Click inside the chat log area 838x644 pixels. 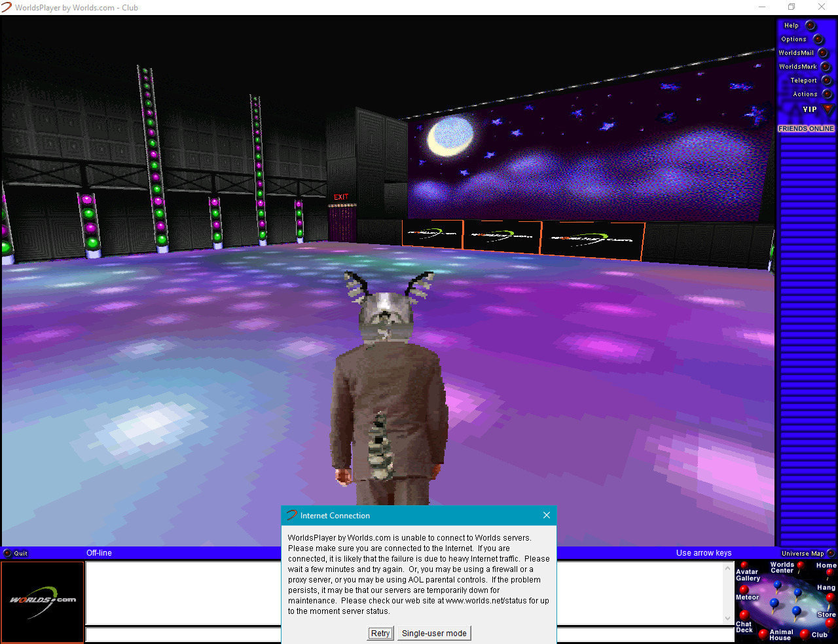(x=404, y=593)
